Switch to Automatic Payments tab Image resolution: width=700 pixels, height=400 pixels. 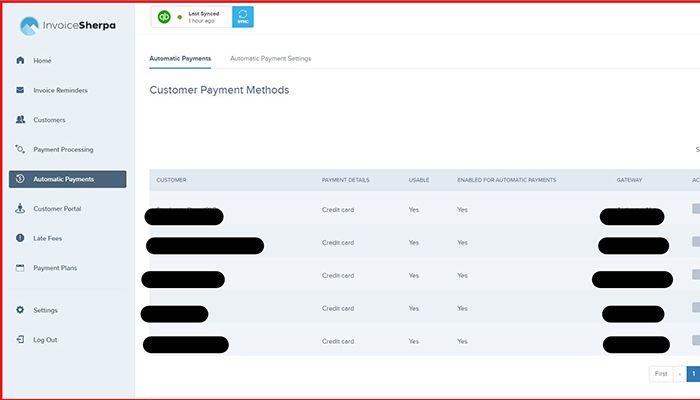tap(180, 58)
